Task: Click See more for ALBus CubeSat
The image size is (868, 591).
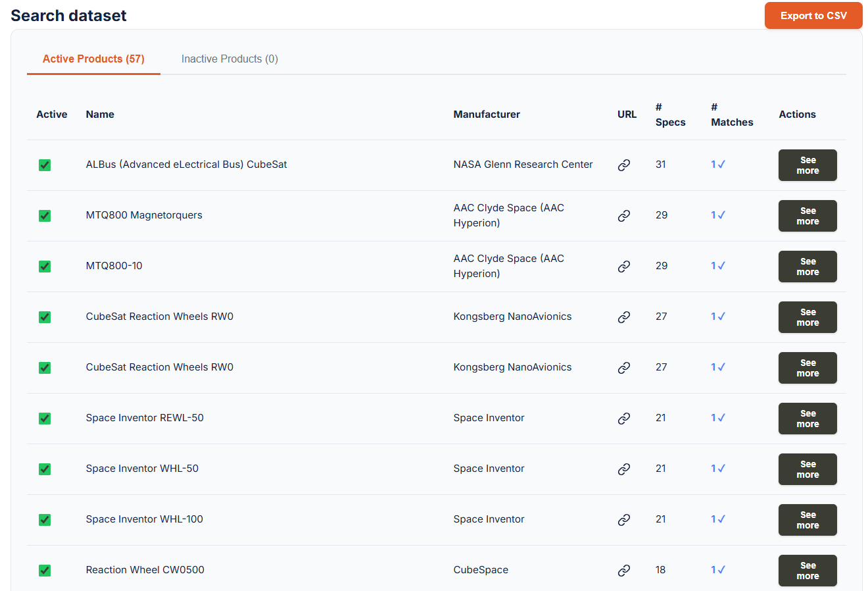Action: coord(808,165)
